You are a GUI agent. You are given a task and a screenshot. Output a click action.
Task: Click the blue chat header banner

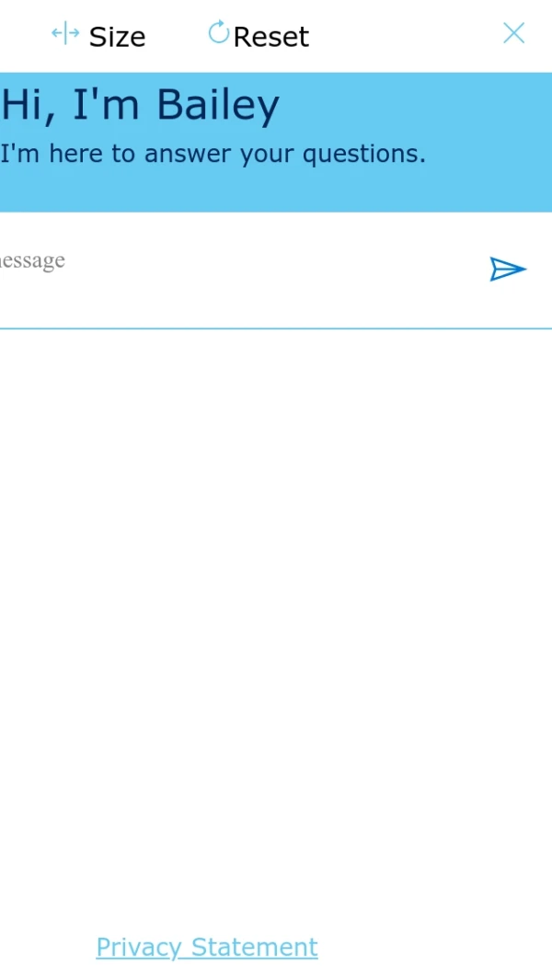click(276, 142)
